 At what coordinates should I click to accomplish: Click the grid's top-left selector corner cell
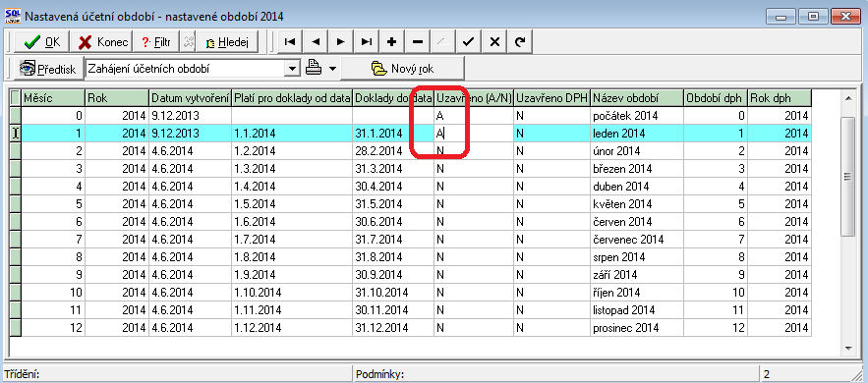pyautogui.click(x=16, y=98)
